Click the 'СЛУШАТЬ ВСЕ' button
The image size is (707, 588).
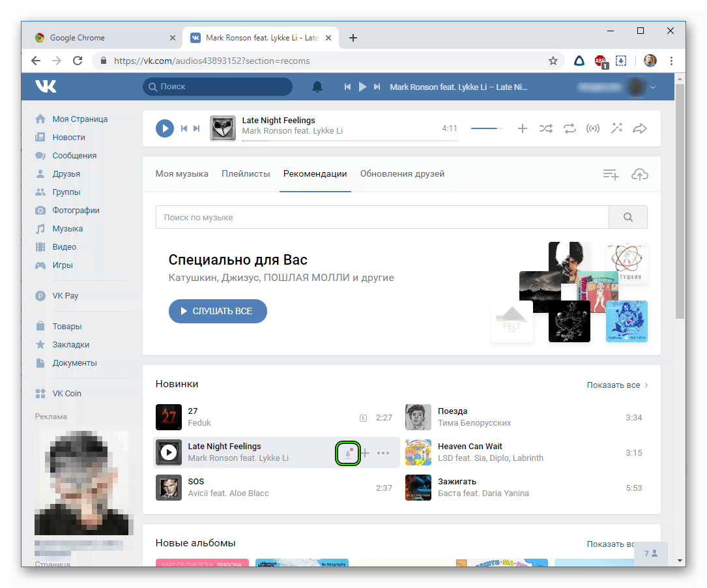[x=218, y=311]
